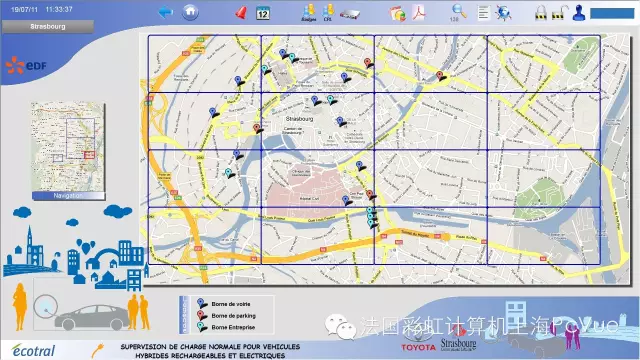Click the Navigation label bar
The height and width of the screenshot is (360, 640).
[x=68, y=196]
